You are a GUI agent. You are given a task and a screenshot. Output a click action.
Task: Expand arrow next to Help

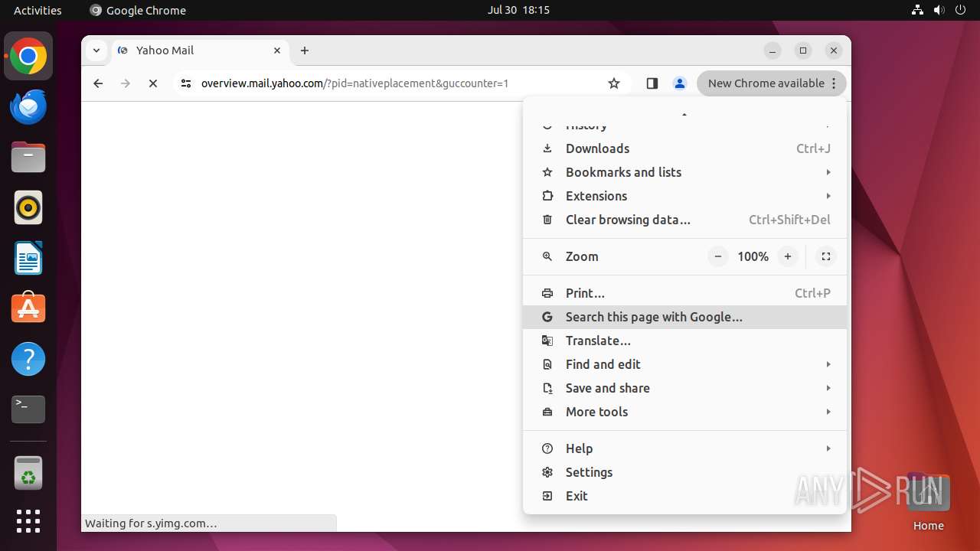pyautogui.click(x=828, y=448)
